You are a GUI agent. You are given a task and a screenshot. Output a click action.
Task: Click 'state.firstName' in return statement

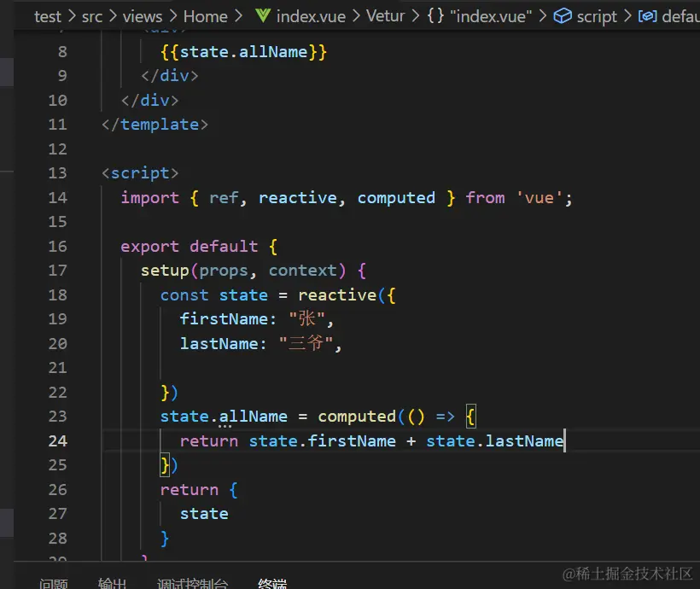coord(323,441)
